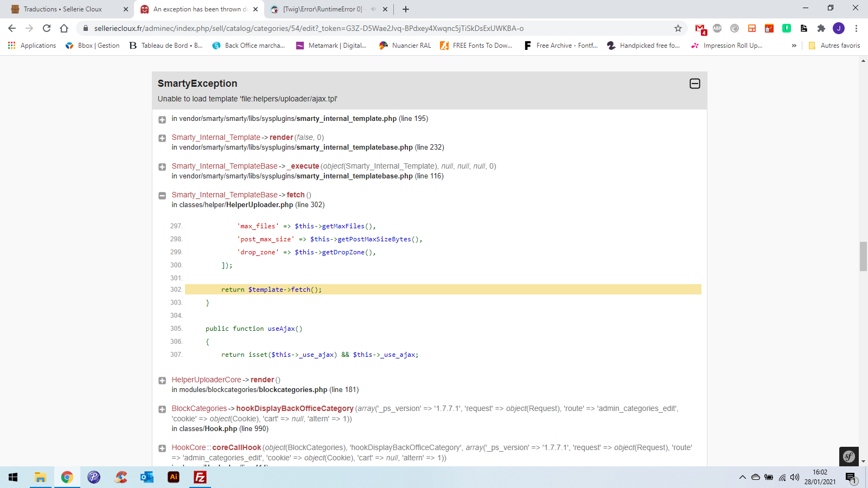The height and width of the screenshot is (488, 868).
Task: Close the Twig RuntimeError tab
Action: click(385, 9)
